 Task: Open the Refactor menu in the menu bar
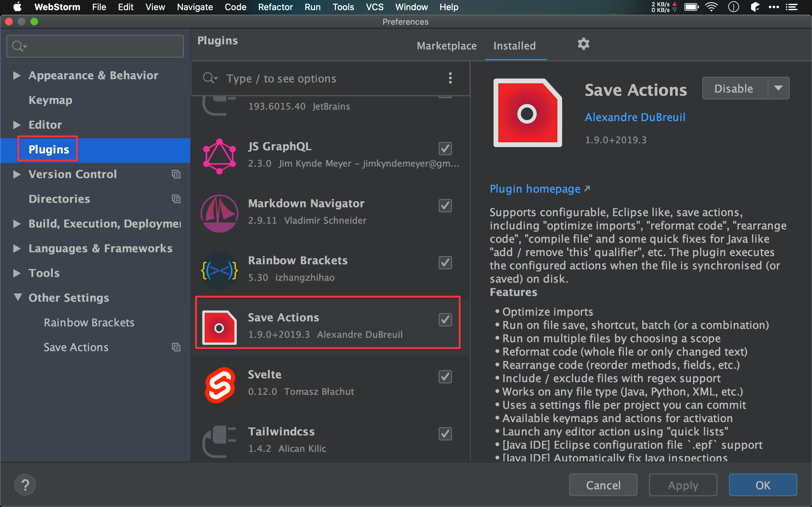click(275, 7)
